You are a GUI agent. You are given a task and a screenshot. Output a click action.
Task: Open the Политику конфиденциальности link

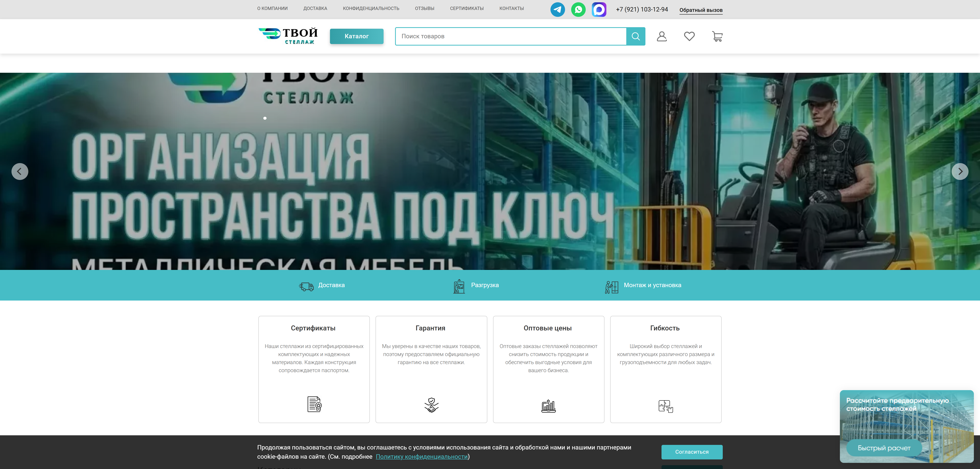pos(421,456)
